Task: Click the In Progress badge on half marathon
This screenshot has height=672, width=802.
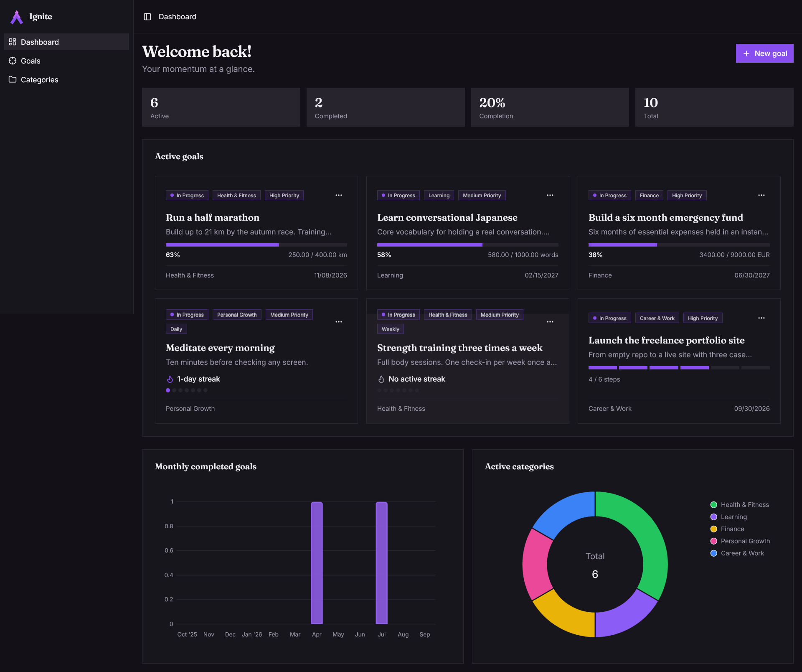Action: 187,195
